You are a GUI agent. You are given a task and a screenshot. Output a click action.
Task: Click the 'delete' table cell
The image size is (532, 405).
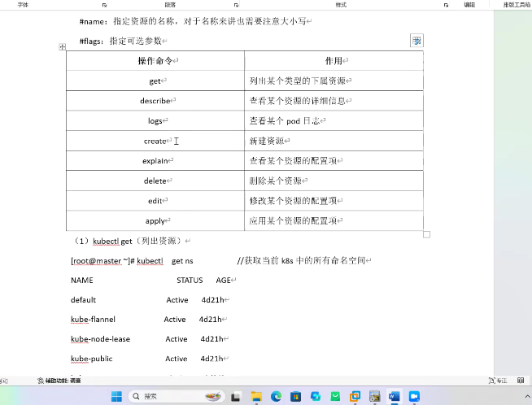point(155,181)
